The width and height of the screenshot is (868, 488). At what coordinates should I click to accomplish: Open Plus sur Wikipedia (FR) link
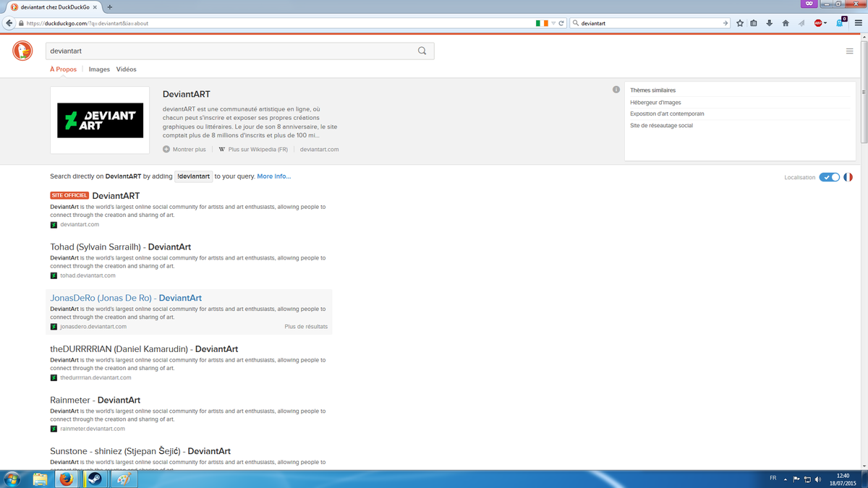[x=253, y=150]
